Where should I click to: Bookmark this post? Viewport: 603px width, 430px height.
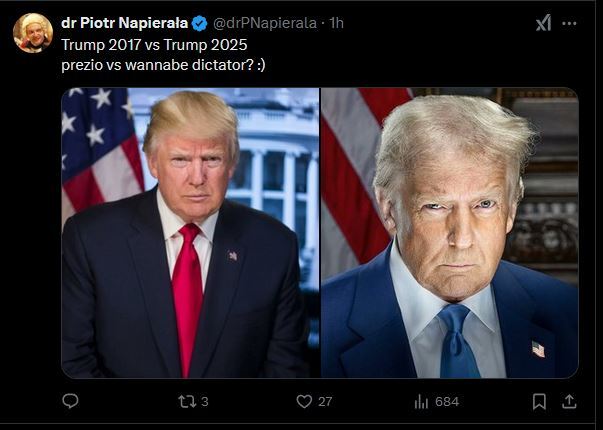[539, 401]
